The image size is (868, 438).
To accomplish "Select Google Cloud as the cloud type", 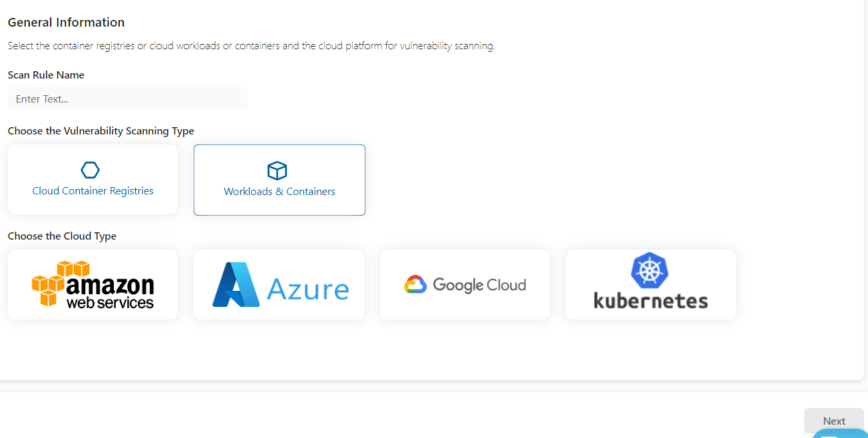I will 465,284.
